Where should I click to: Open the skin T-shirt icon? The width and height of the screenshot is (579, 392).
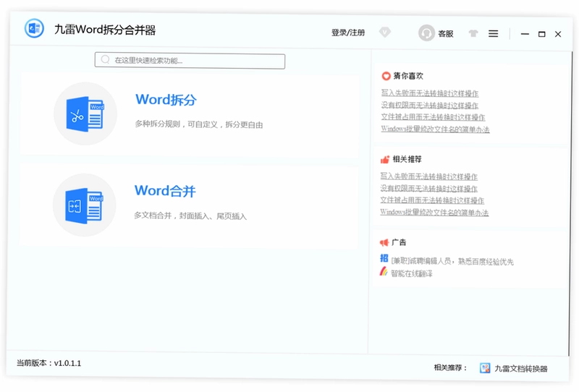click(x=473, y=33)
